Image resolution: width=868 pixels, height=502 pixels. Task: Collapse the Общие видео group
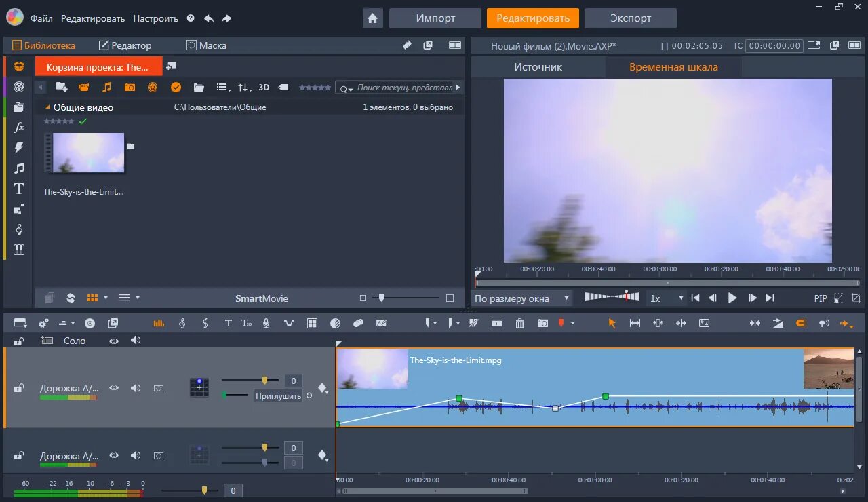[47, 107]
